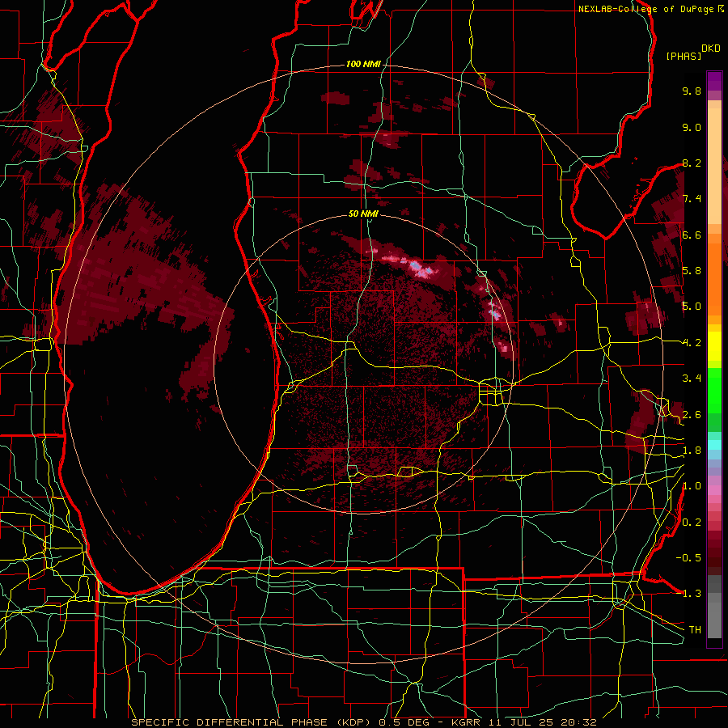Click the -0.5 scale value
Viewport: 728px width, 728px height.
[x=688, y=558]
